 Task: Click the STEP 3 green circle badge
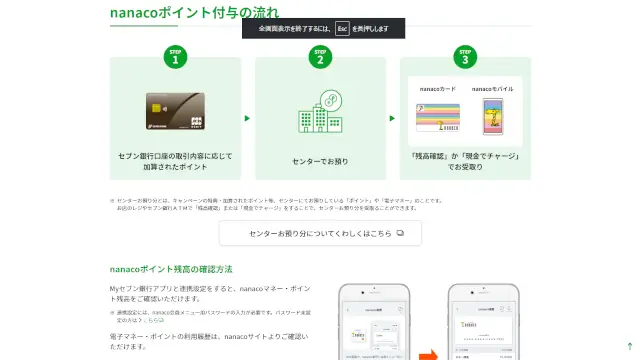465,57
